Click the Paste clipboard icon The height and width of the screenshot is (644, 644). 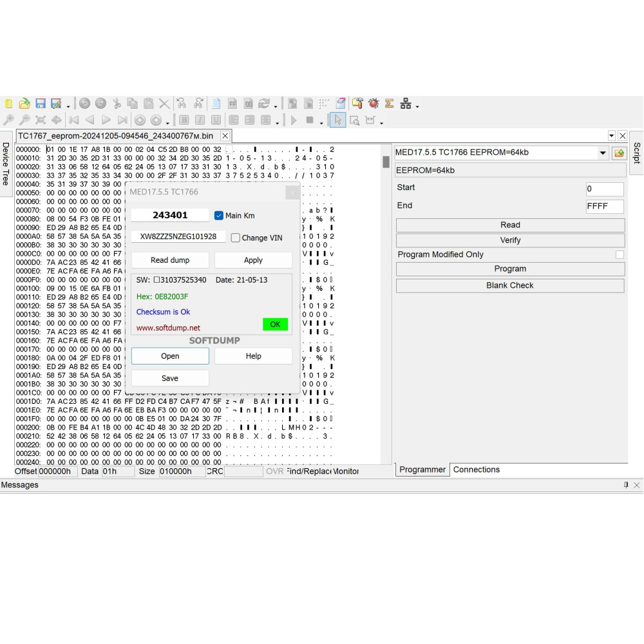point(148,104)
